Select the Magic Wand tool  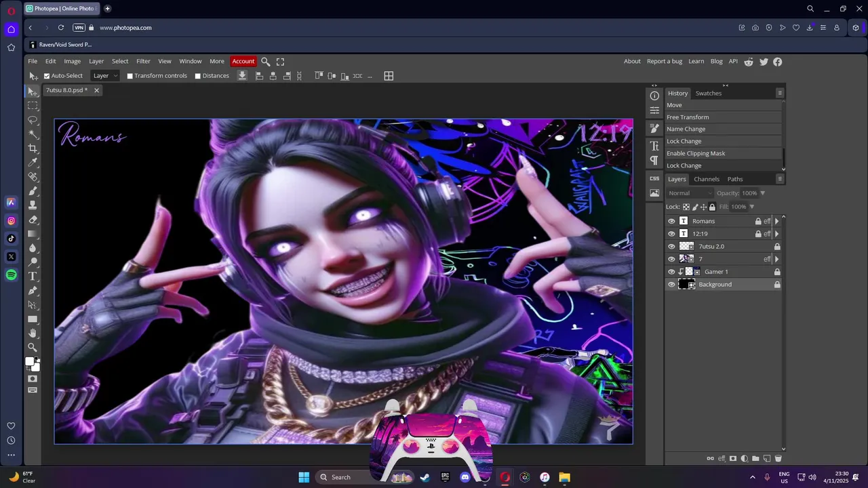[33, 134]
